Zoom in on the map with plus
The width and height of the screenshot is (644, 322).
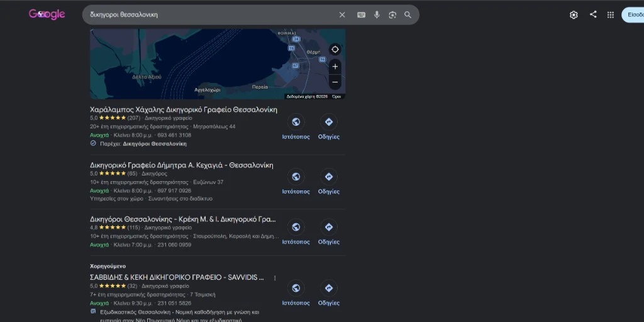pyautogui.click(x=335, y=67)
